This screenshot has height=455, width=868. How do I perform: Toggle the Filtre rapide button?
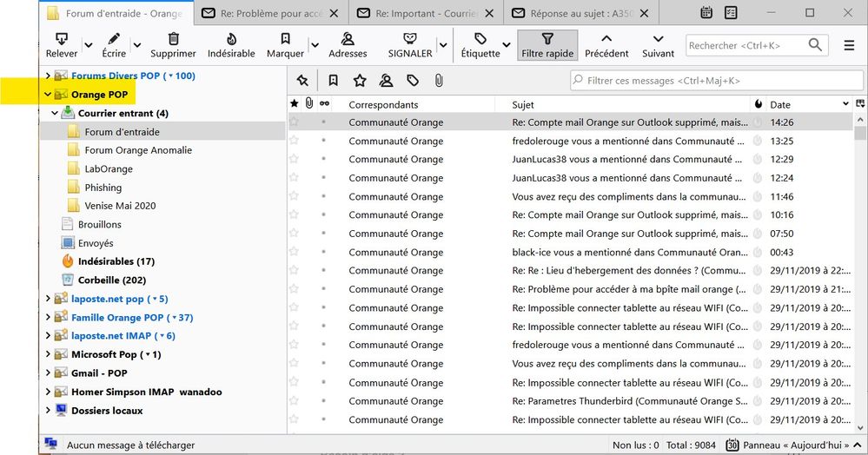547,45
